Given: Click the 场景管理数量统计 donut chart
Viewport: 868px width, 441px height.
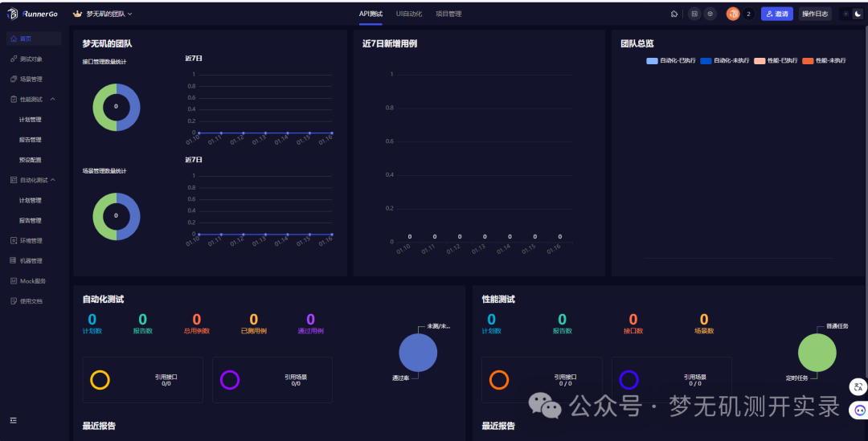Looking at the screenshot, I should (117, 216).
